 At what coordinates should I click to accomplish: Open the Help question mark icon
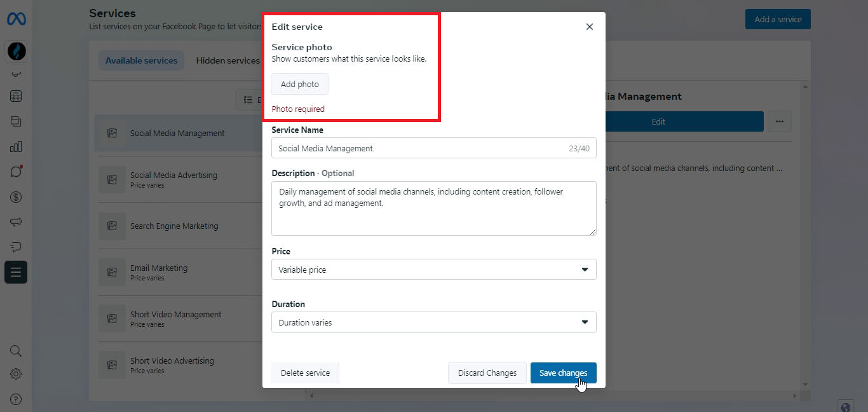[16, 399]
